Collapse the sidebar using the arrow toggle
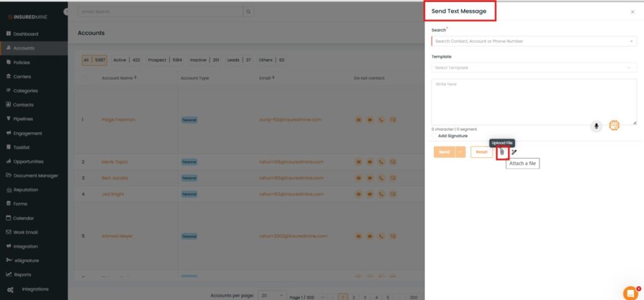 (67, 12)
